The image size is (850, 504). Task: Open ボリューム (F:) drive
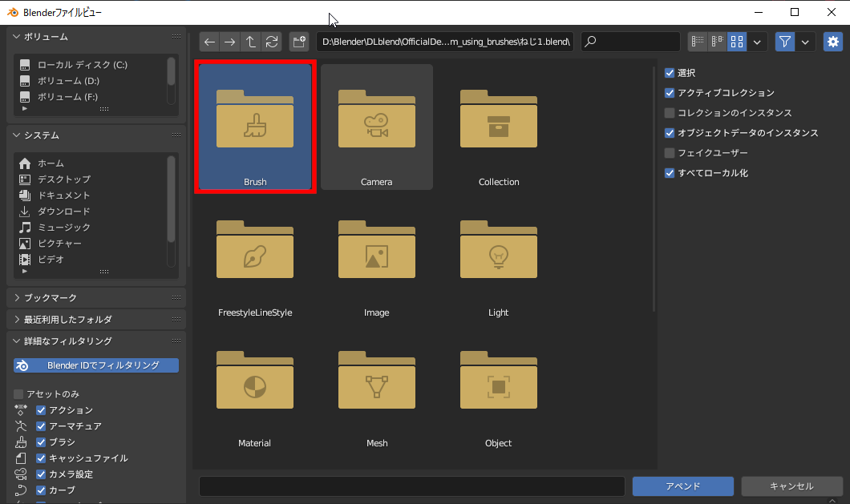[x=90, y=96]
